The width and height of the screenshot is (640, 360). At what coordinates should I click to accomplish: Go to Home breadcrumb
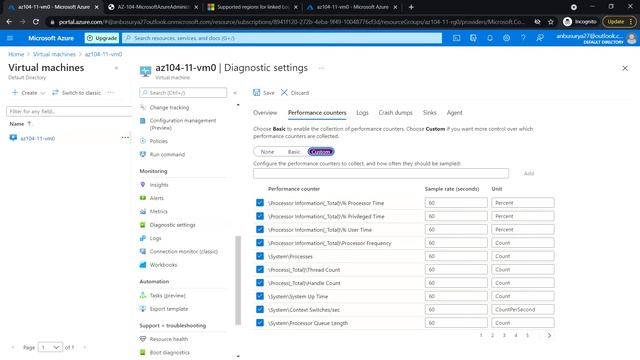(16, 54)
